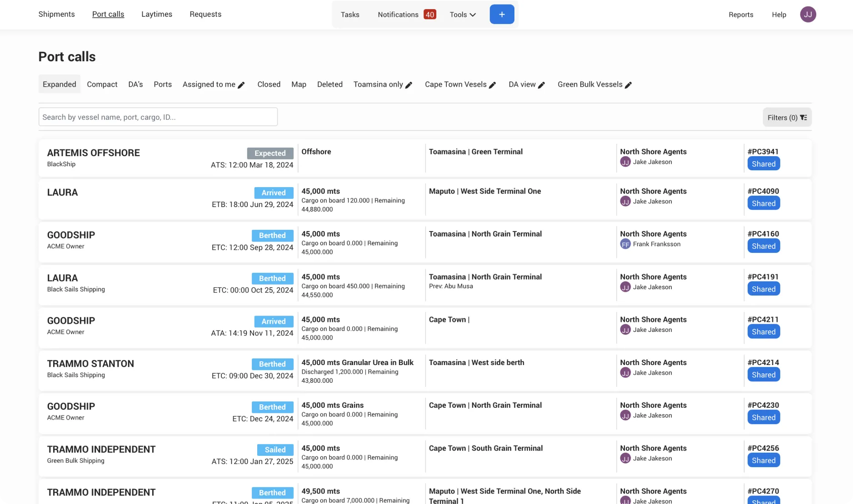Click Frank Franksson's FF avatar

[x=625, y=244]
